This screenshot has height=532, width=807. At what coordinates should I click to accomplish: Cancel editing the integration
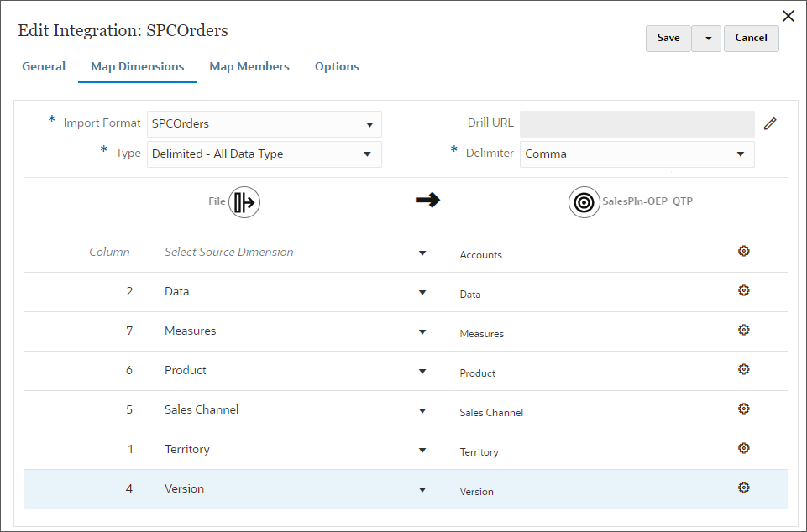pos(750,38)
